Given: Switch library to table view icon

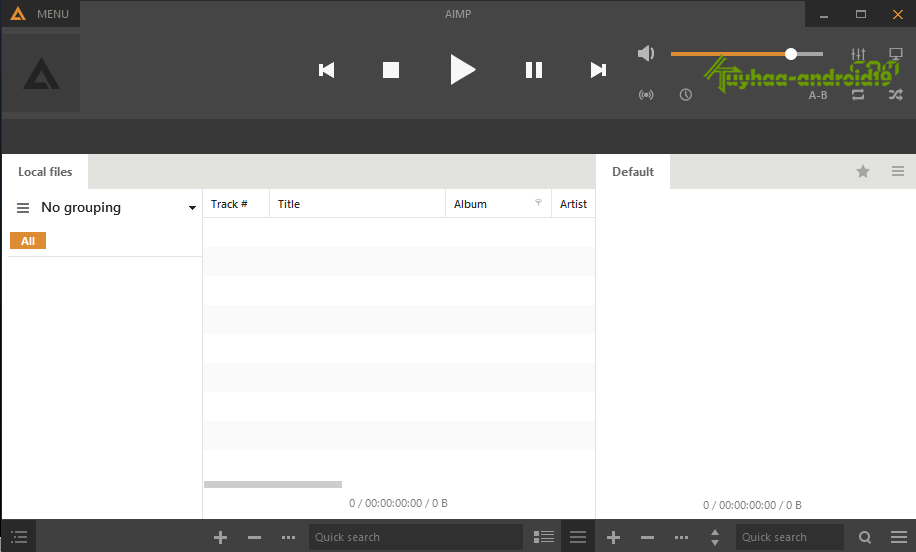Looking at the screenshot, I should pos(544,537).
